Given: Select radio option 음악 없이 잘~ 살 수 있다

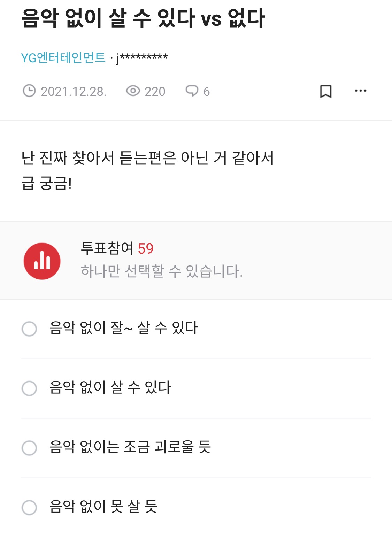Looking at the screenshot, I should 29,329.
